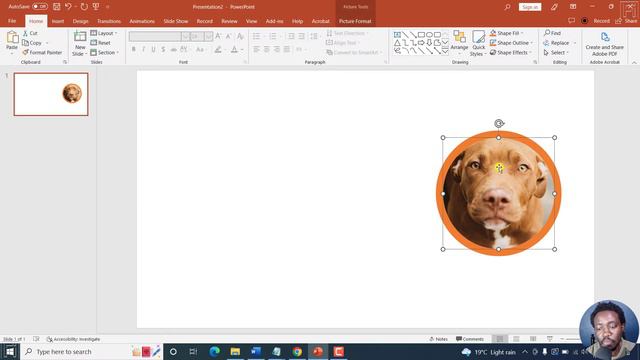This screenshot has width=640, height=360.
Task: Click the Redo icon
Action: (84, 7)
